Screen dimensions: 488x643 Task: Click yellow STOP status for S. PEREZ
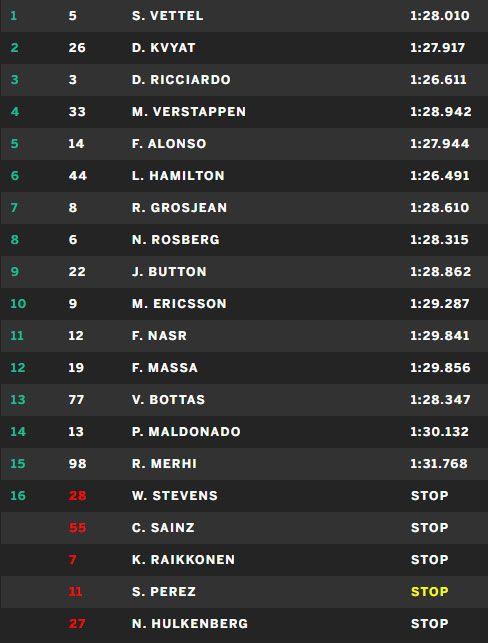point(429,592)
